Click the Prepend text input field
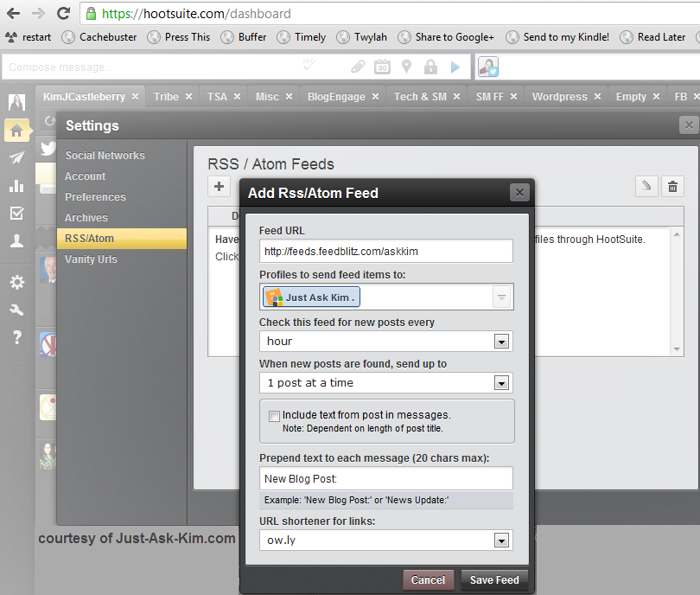The height and width of the screenshot is (595, 700). (x=385, y=478)
